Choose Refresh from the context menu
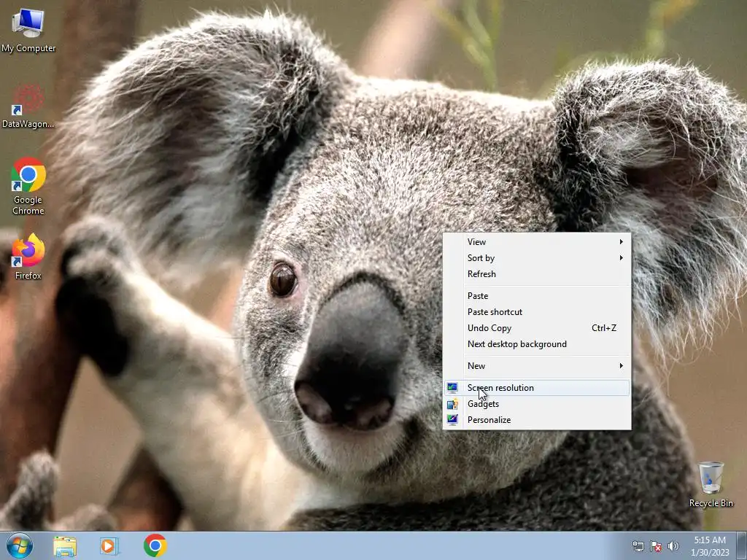Screen dimensions: 747x560 tap(536, 274)
